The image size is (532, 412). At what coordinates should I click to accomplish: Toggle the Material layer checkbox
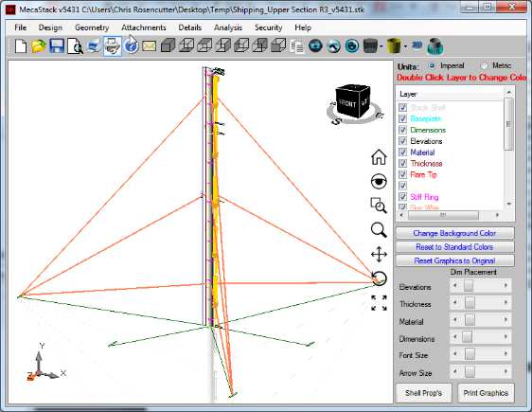(x=402, y=152)
